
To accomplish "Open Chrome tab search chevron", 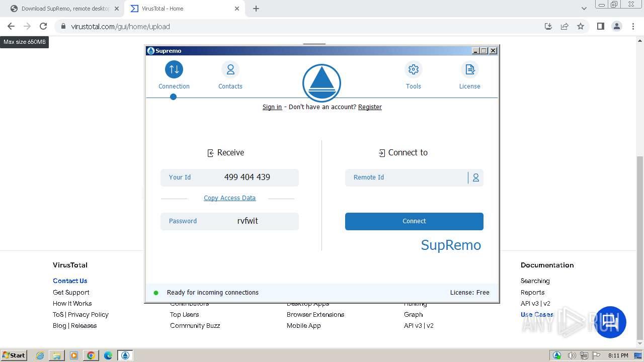I will (584, 9).
